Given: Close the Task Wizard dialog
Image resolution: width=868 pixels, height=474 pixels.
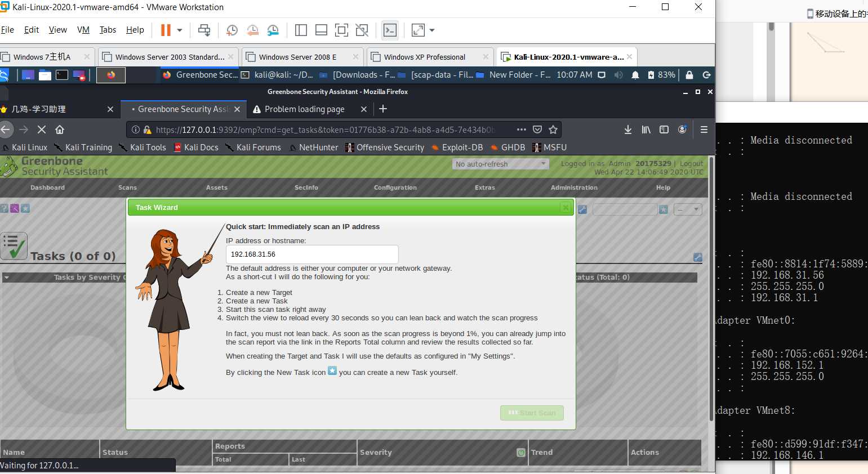Looking at the screenshot, I should [566, 208].
